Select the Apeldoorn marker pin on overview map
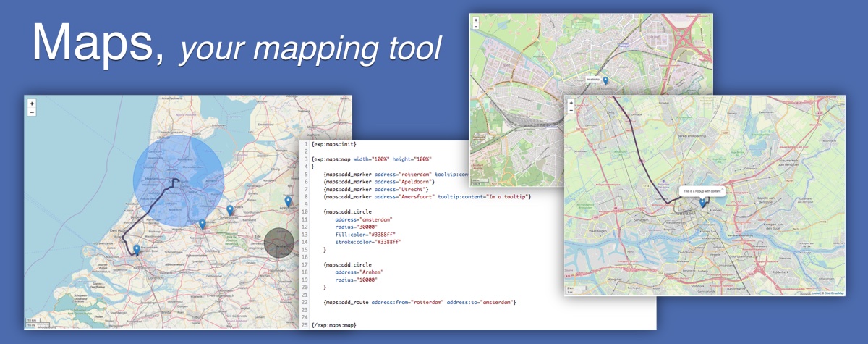Screen dimensions: 868x344 point(288,201)
